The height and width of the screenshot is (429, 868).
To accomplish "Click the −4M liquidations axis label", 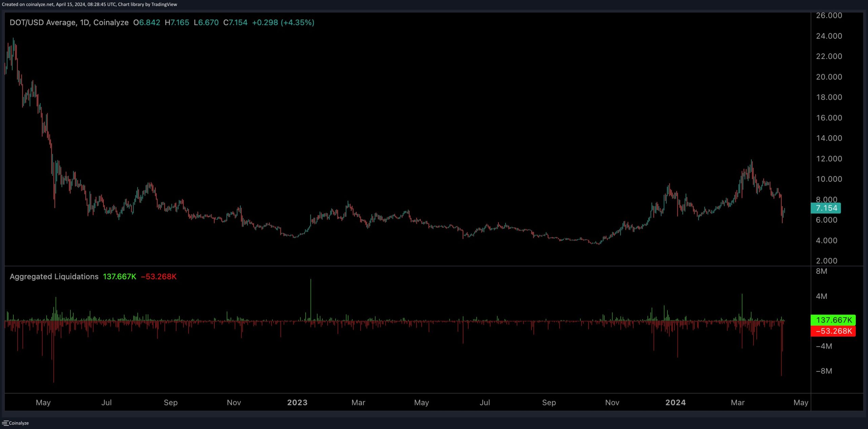I will pyautogui.click(x=824, y=346).
